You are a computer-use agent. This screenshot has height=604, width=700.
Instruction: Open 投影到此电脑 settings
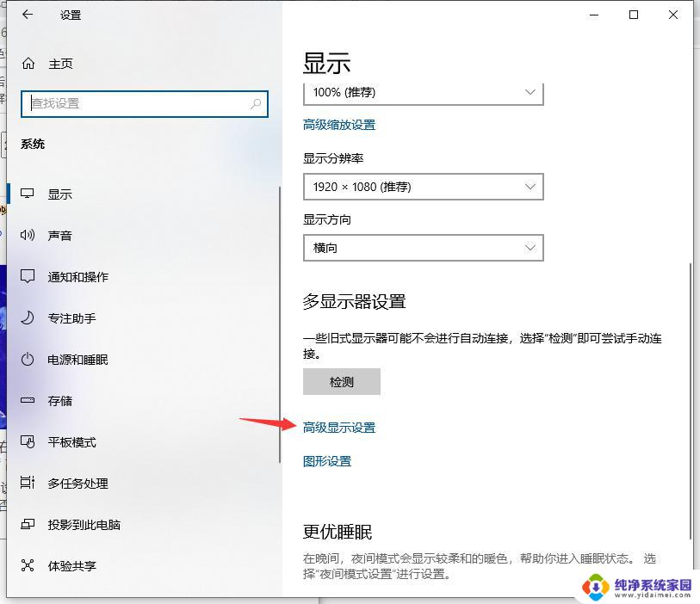coord(84,525)
